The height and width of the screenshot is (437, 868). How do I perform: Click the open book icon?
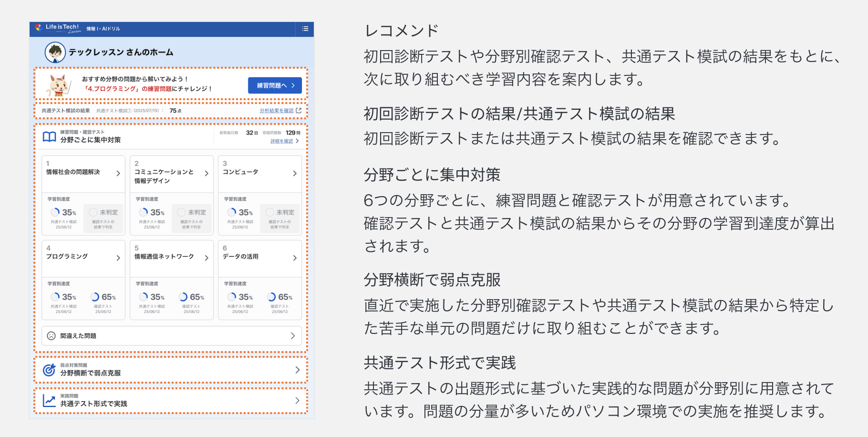[49, 137]
